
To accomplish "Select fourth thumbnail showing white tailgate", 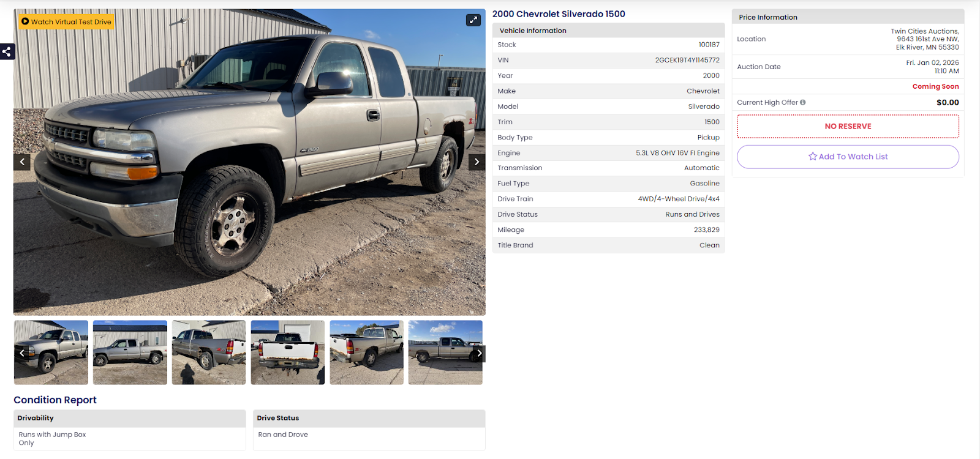I will coord(288,353).
